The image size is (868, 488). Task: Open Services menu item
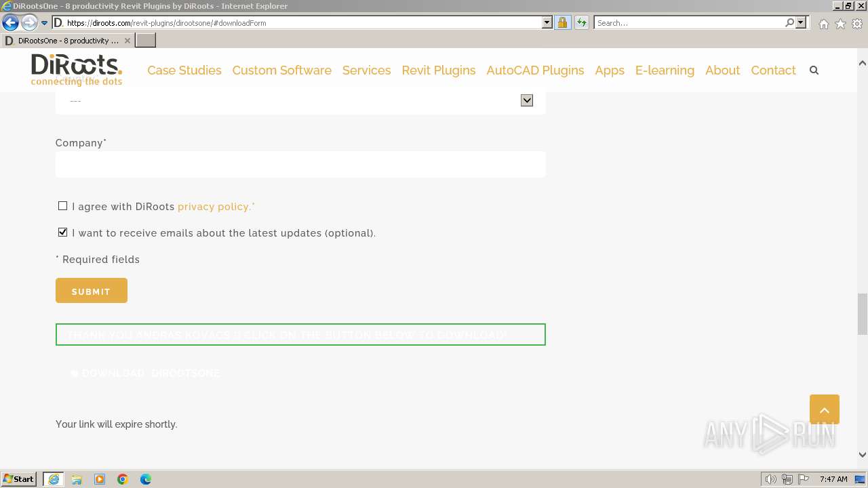(x=366, y=70)
